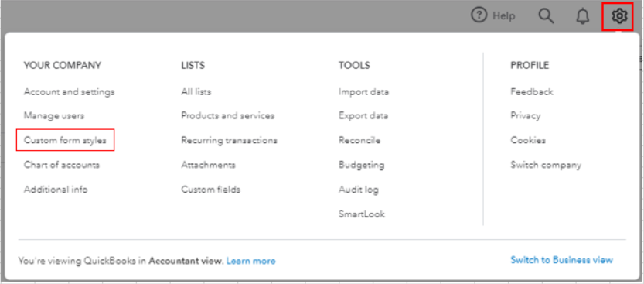
Task: Open Budgeting tool
Action: point(362,165)
